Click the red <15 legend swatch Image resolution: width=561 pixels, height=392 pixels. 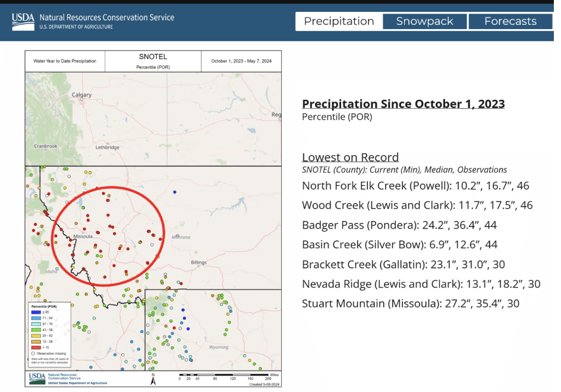(x=36, y=347)
